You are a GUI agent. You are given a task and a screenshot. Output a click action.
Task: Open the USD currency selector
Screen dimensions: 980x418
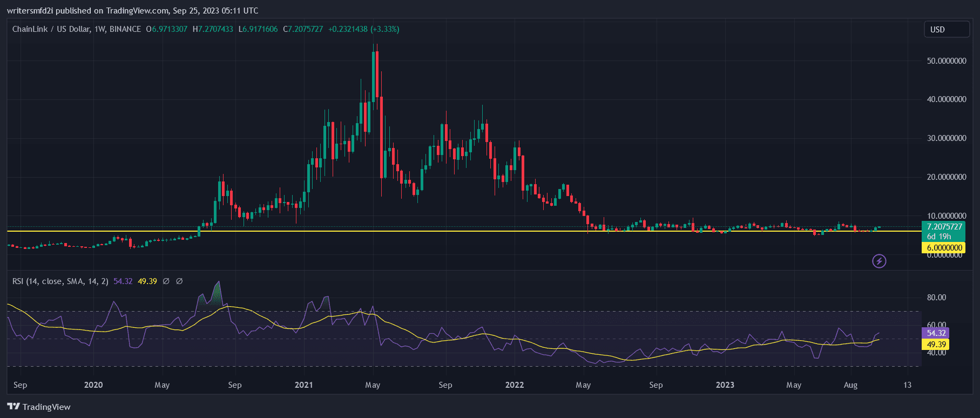point(946,30)
